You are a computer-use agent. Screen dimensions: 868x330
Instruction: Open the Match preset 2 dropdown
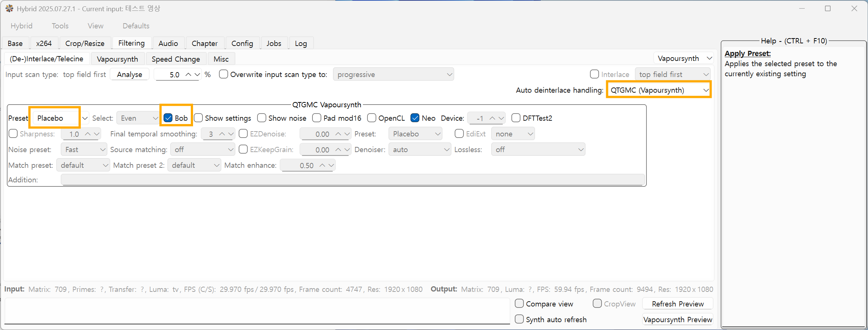194,165
